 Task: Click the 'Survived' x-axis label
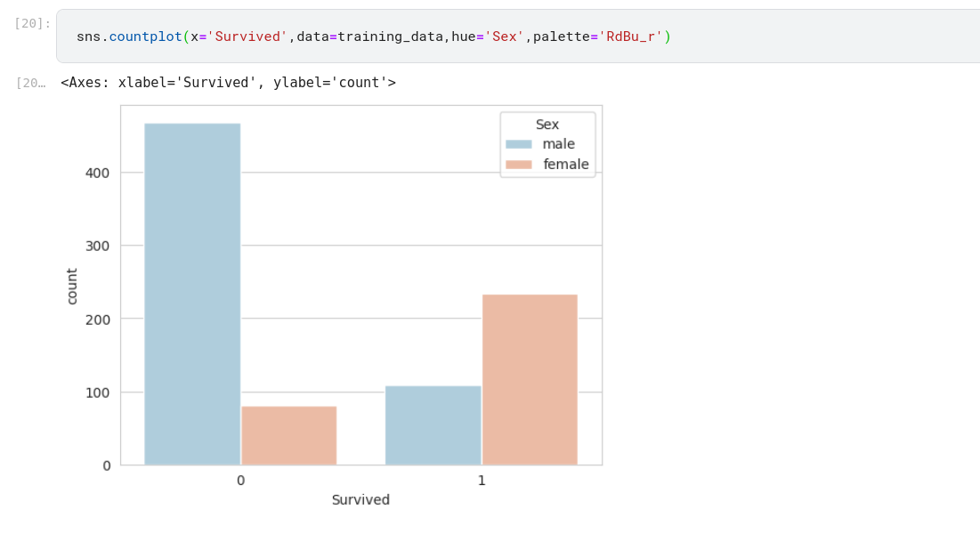click(360, 500)
